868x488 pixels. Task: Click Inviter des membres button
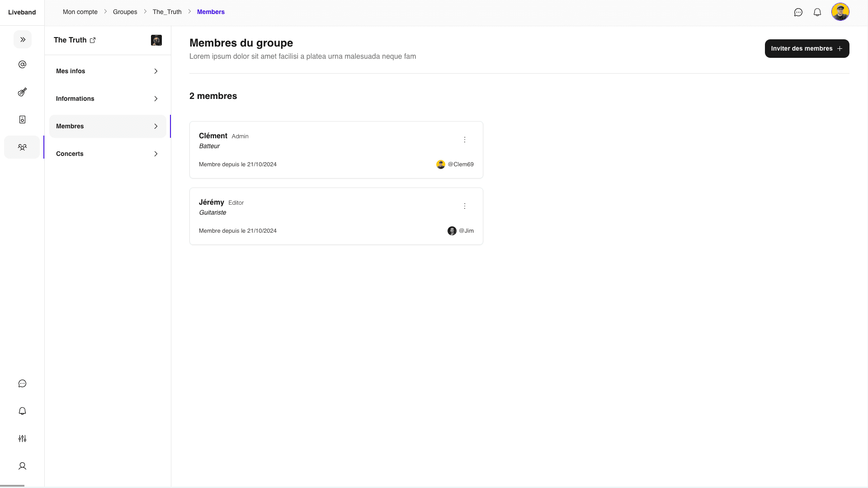pyautogui.click(x=807, y=48)
